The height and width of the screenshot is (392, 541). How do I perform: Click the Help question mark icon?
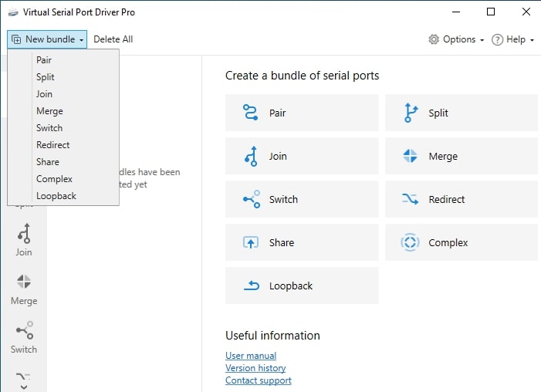coord(497,39)
